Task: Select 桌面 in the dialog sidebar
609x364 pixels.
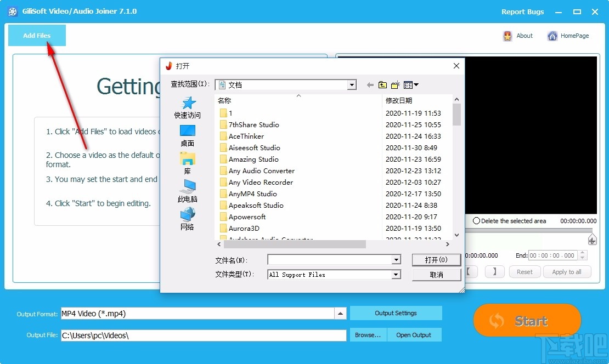Action: coord(188,134)
